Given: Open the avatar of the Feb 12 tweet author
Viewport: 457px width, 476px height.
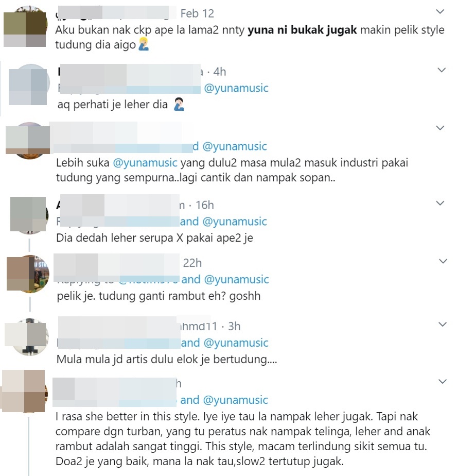Looking at the screenshot, I should point(25,26).
